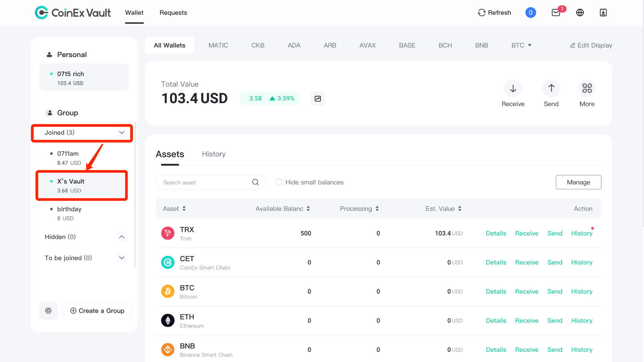Click the Refresh button
The image size is (644, 362).
495,13
